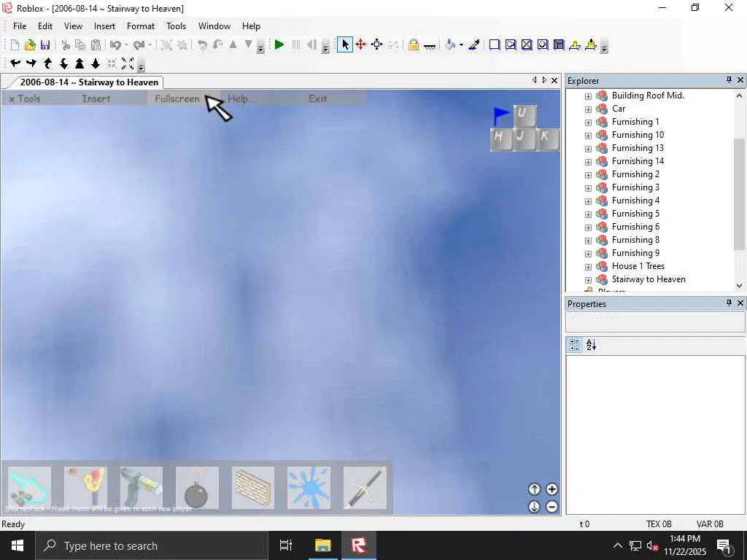The width and height of the screenshot is (747, 560).
Task: Toggle alphabetical sort in Properties panel
Action: coord(591,345)
